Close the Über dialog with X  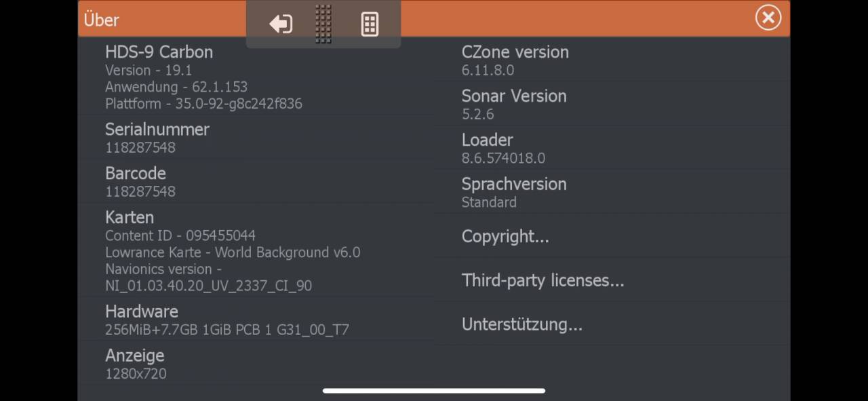pyautogui.click(x=768, y=18)
